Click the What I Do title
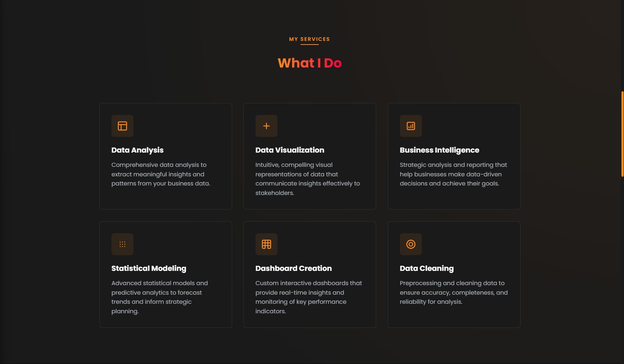Image resolution: width=624 pixels, height=364 pixels. click(x=310, y=63)
